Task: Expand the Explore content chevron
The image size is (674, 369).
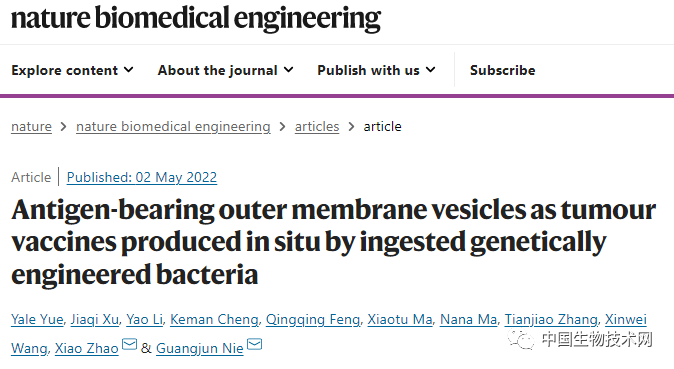Action: tap(129, 70)
